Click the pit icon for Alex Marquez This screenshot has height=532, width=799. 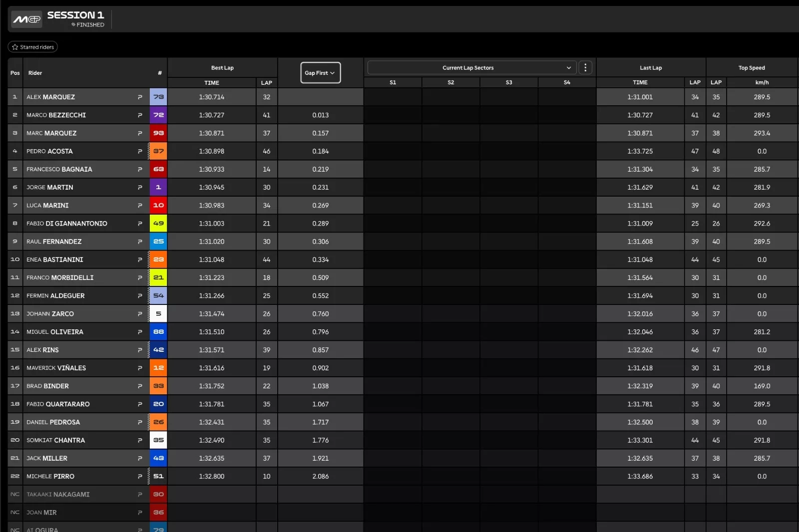(140, 97)
